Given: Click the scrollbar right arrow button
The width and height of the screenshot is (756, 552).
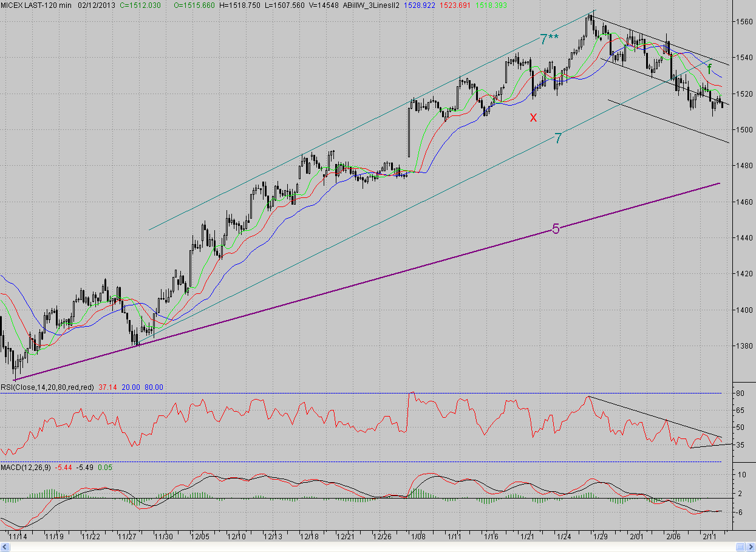Looking at the screenshot, I should coord(751,548).
